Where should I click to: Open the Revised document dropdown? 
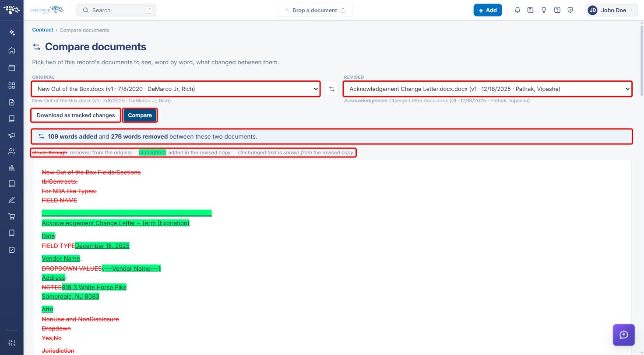[488, 89]
